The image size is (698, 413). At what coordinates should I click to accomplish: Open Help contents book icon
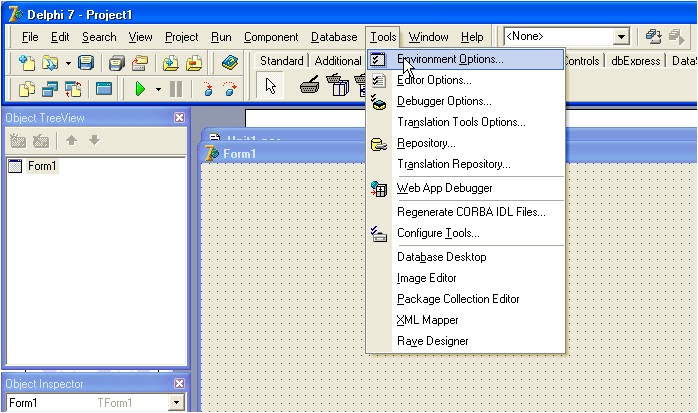pos(230,63)
